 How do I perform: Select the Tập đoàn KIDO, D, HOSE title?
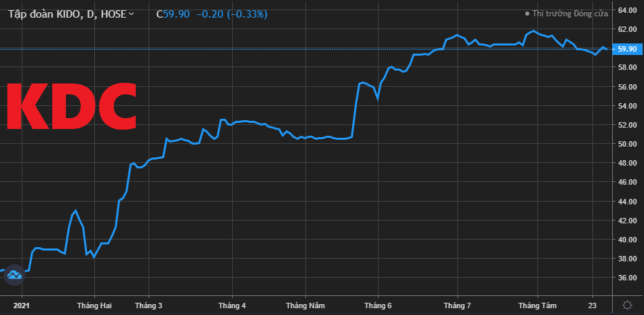[67, 14]
